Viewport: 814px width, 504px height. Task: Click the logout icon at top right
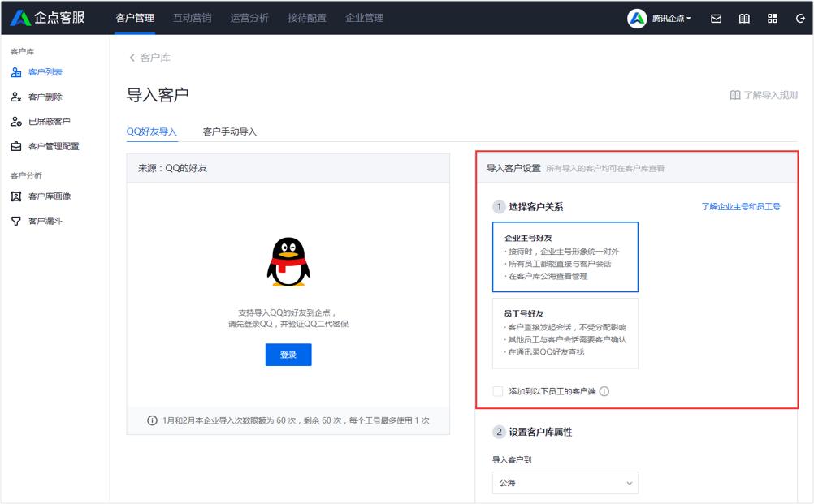point(802,18)
